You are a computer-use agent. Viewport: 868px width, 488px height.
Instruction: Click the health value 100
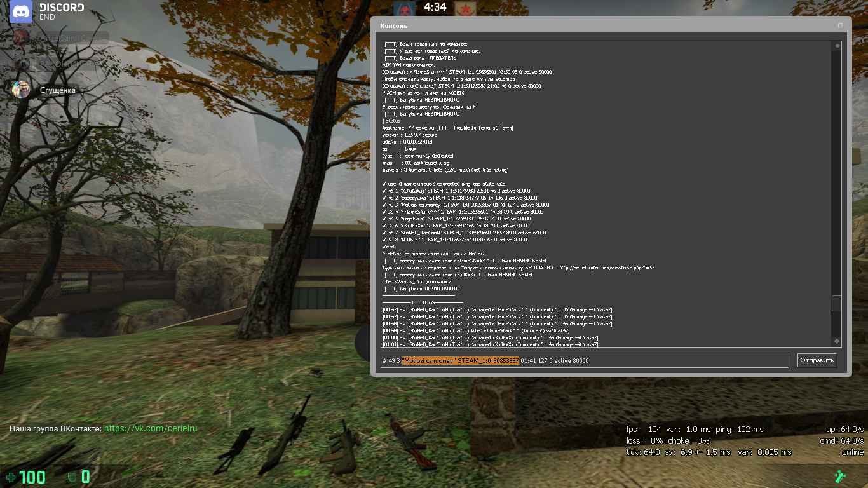[x=32, y=477]
